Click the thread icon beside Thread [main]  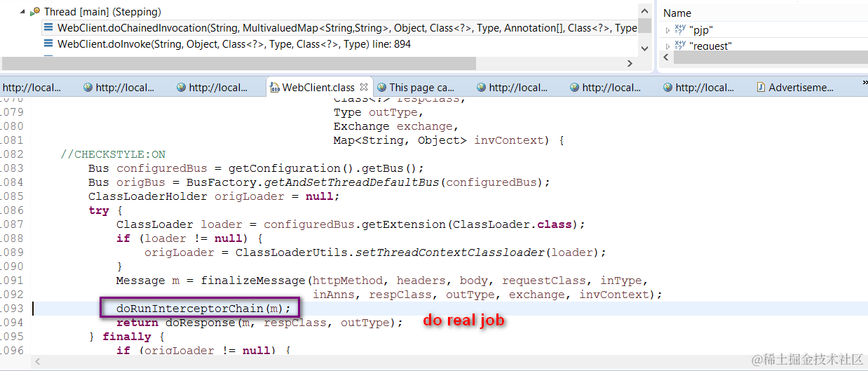point(35,12)
